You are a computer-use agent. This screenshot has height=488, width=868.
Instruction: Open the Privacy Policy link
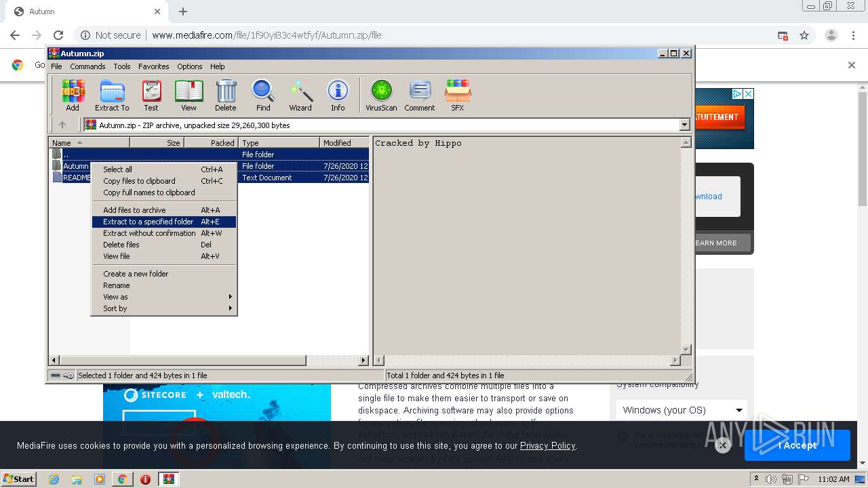[x=547, y=445]
